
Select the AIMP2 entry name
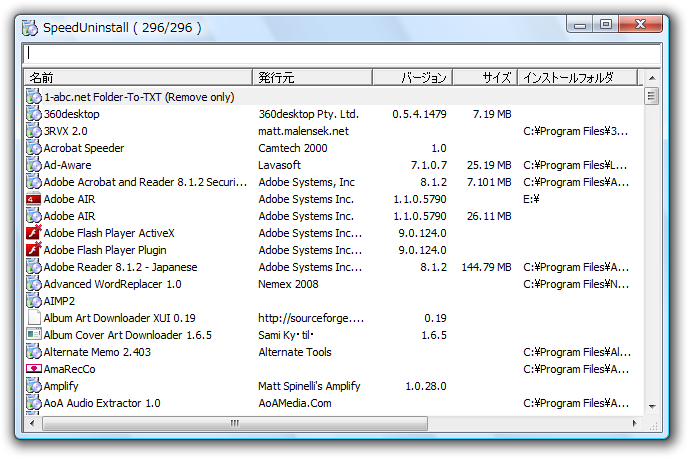click(x=59, y=301)
